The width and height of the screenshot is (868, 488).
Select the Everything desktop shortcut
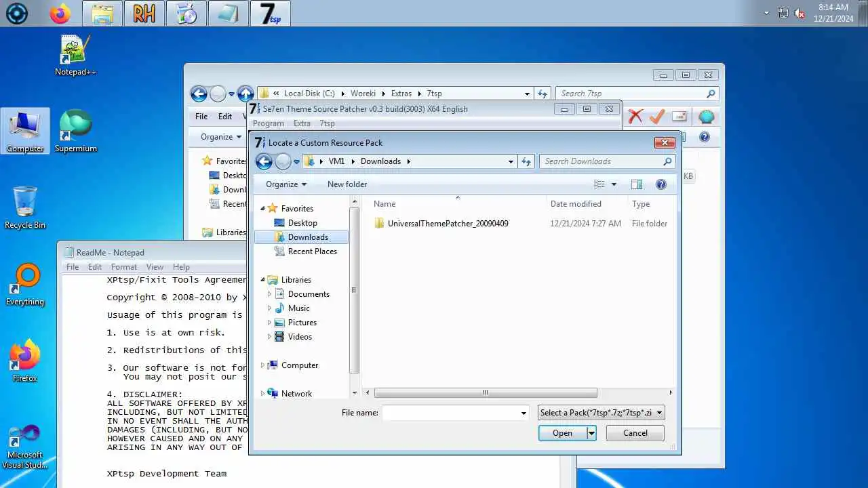pos(25,285)
